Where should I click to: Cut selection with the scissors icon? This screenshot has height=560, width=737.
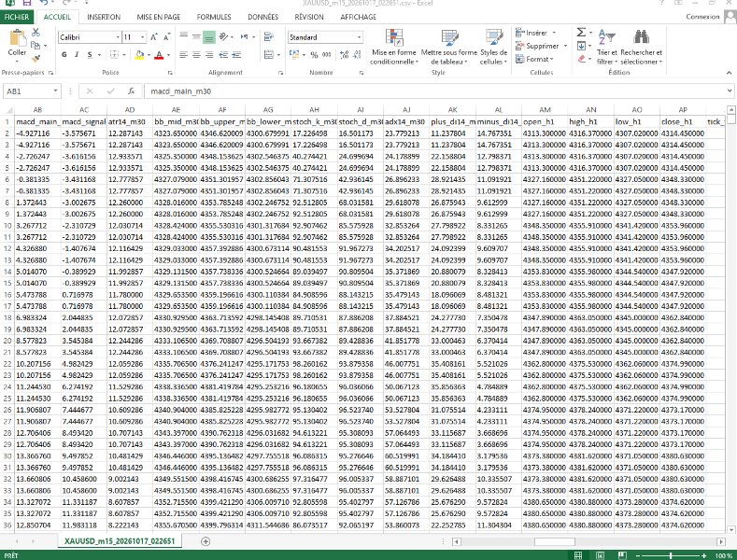click(x=35, y=33)
